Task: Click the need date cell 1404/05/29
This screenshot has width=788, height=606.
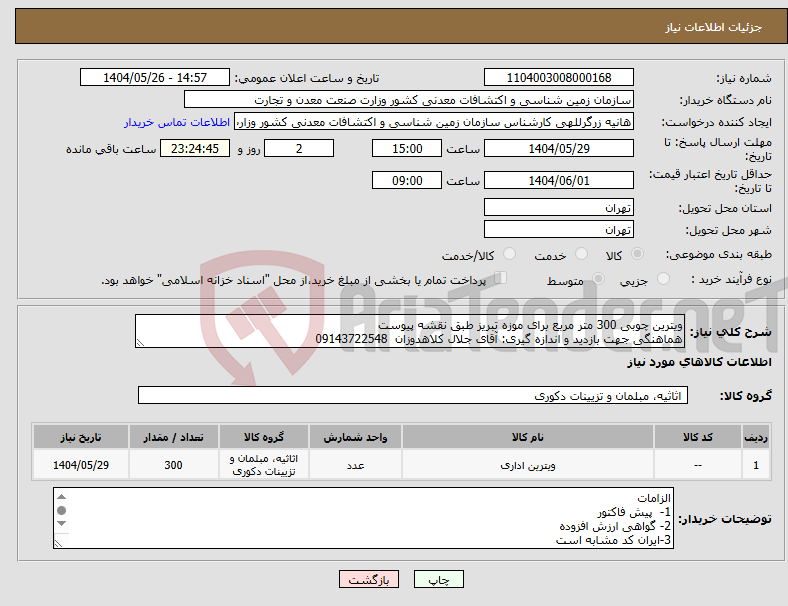Action: click(x=81, y=465)
